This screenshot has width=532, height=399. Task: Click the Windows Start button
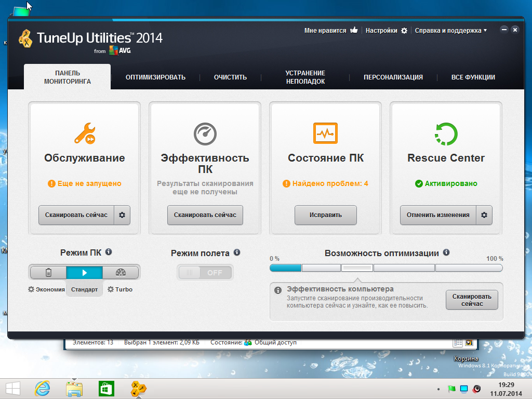(x=13, y=389)
